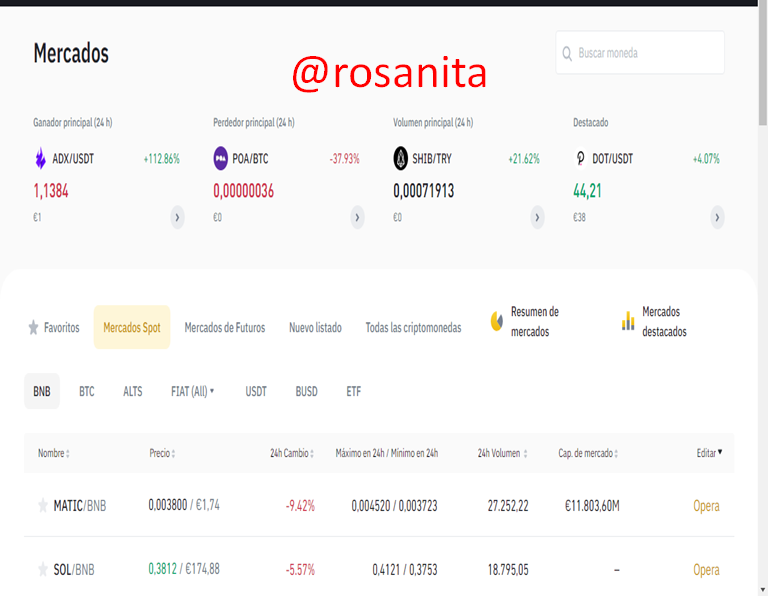Click the SHIB/TRY pair name
This screenshot has height=596, width=768.
click(x=432, y=159)
